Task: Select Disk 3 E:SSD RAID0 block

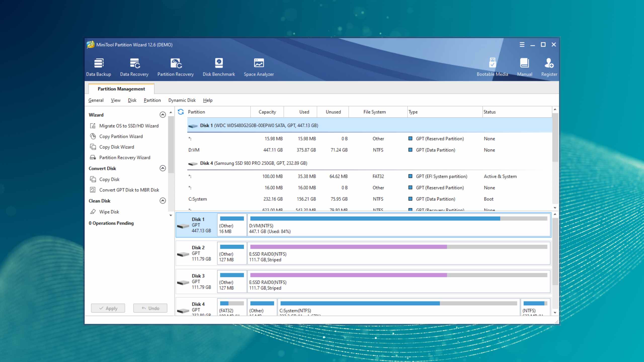Action: [x=399, y=282]
